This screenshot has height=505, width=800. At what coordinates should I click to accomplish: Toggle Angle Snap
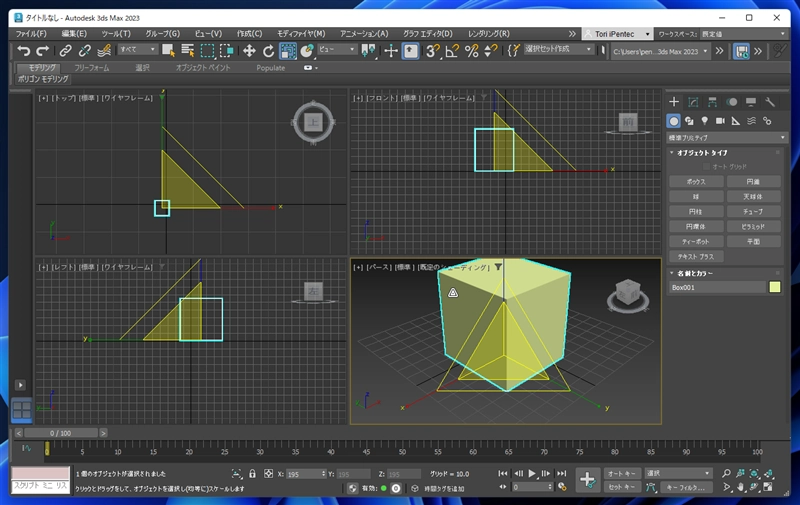(x=452, y=50)
